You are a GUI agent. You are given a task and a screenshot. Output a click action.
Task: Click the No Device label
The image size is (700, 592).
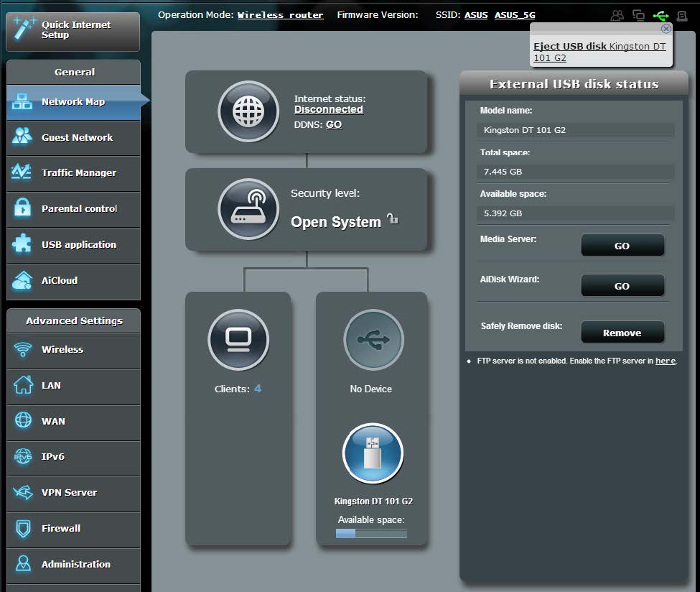(370, 389)
